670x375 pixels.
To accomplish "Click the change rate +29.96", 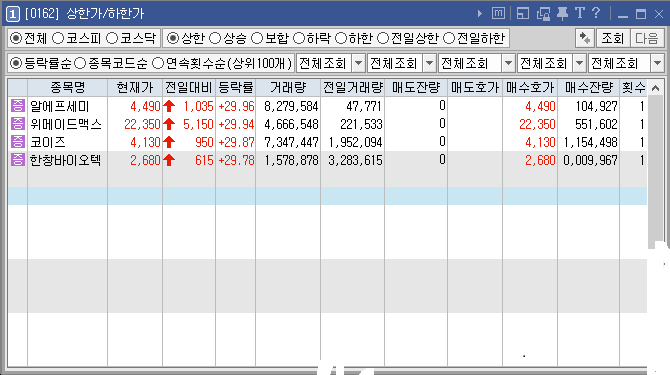I will click(x=236, y=106).
